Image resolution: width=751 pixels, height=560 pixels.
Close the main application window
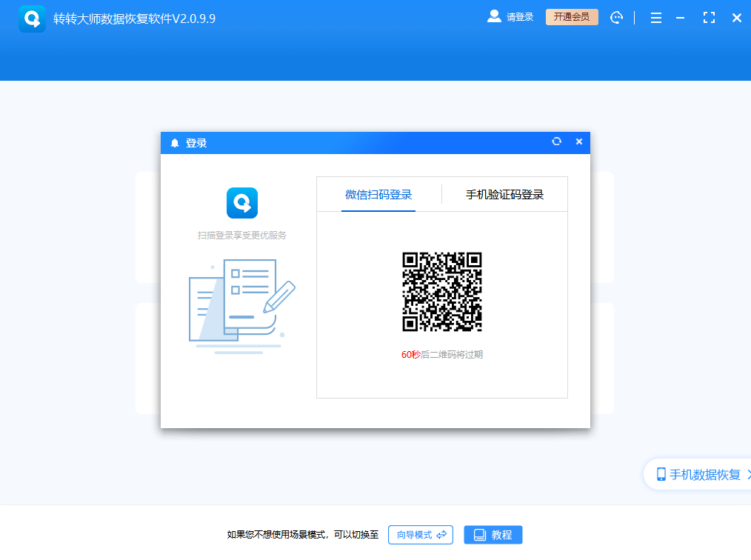(737, 19)
